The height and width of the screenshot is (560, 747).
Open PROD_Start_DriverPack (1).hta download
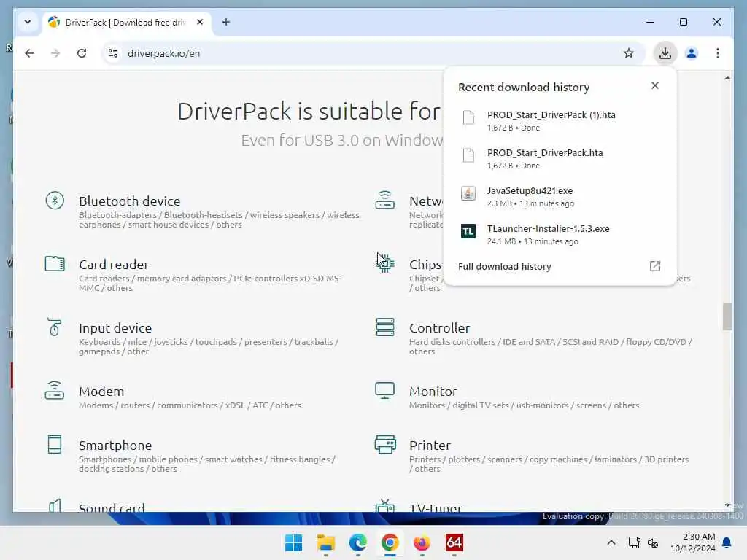coord(560,120)
